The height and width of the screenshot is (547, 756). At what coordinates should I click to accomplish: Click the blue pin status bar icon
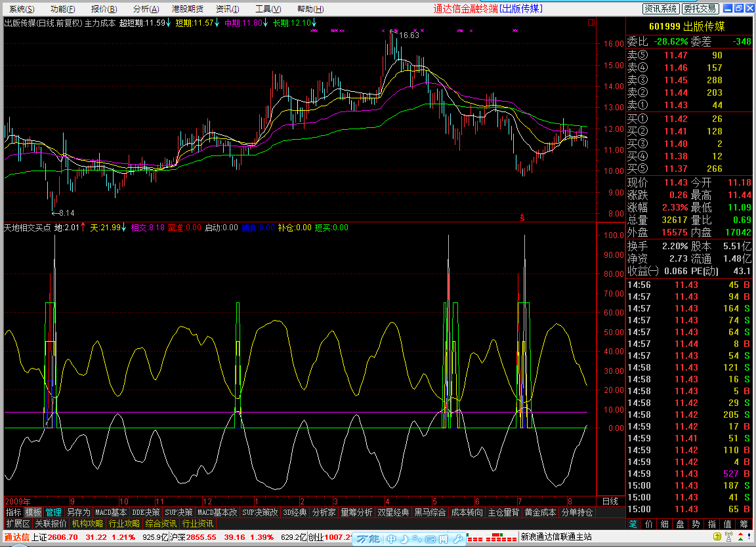point(749,536)
